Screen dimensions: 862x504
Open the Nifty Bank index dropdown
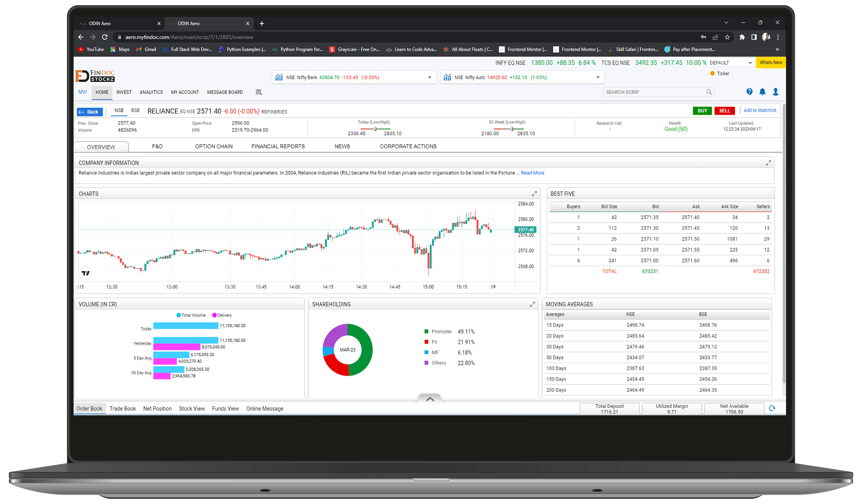pos(430,78)
